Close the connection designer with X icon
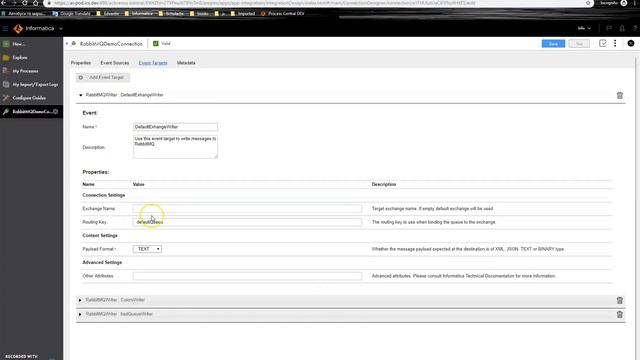 pos(631,43)
